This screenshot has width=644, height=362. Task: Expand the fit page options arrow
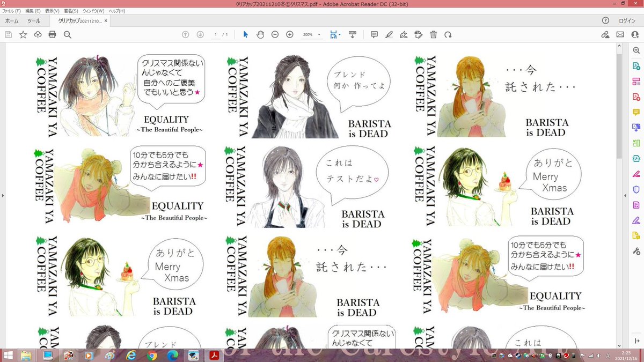tap(339, 35)
